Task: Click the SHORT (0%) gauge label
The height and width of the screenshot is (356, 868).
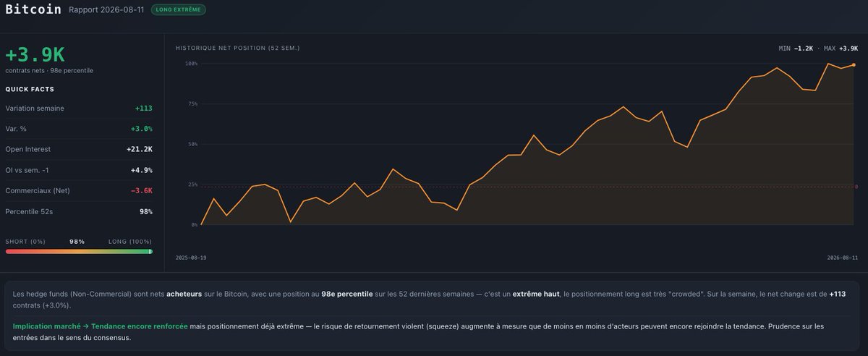Action: click(x=25, y=242)
